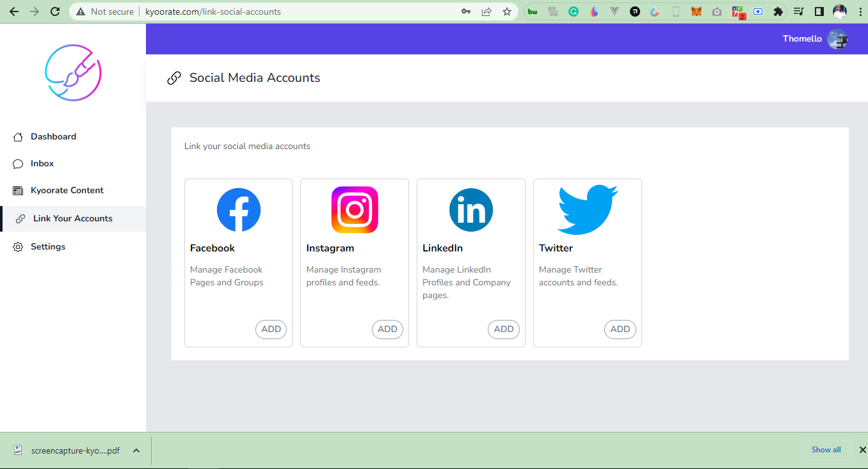Click 'Link your social media accounts' text
The image size is (868, 469).
247,147
